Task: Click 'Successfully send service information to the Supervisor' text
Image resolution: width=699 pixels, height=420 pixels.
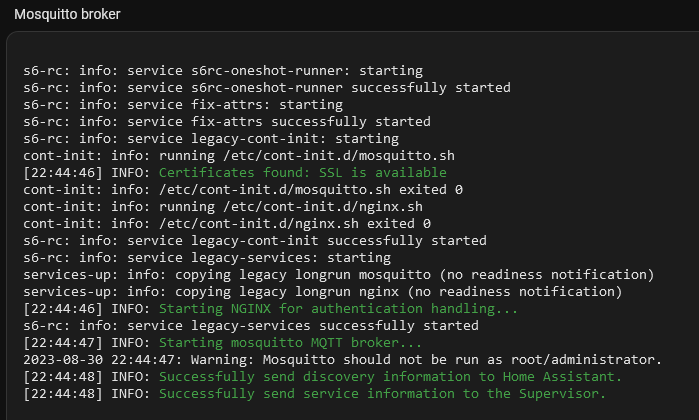Action: tap(382, 394)
